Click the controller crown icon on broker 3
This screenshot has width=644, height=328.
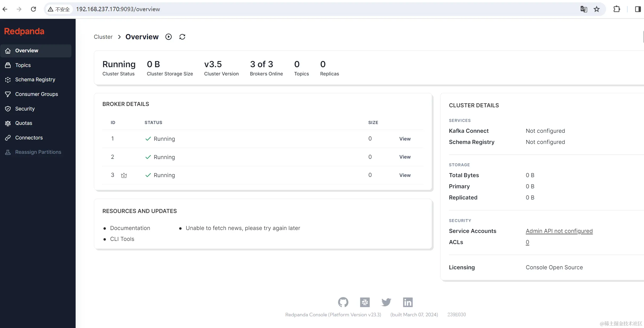(x=124, y=175)
